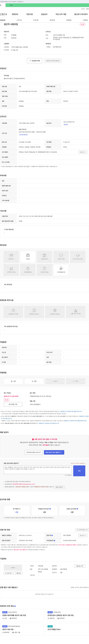The image size is (89, 644).
Task: Click the 채용정보 이력 button
Action: point(80,566)
